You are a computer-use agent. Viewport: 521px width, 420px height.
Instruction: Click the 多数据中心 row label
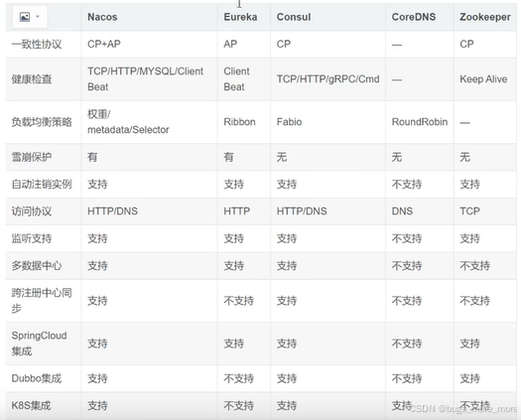[37, 266]
